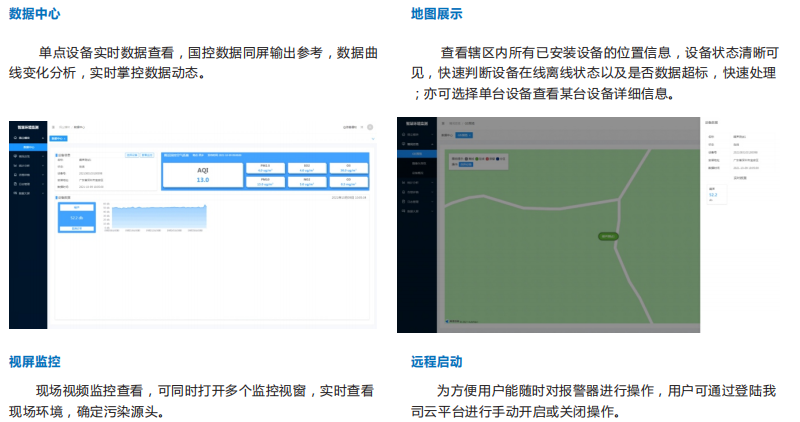Viewport: 800px width, 422px height.
Task: Expand the first sidebar menu group in the dashboard
Action: coord(27,136)
